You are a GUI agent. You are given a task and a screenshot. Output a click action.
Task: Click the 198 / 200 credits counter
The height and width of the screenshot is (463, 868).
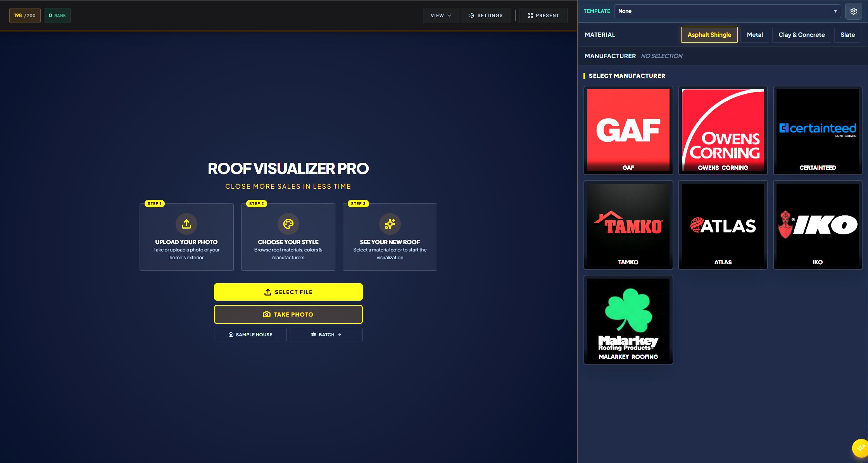(x=25, y=15)
